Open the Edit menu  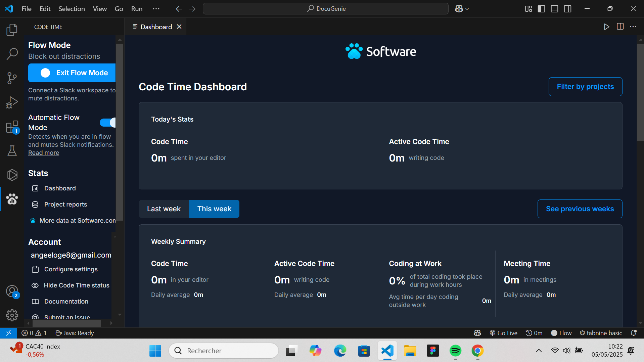[45, 9]
